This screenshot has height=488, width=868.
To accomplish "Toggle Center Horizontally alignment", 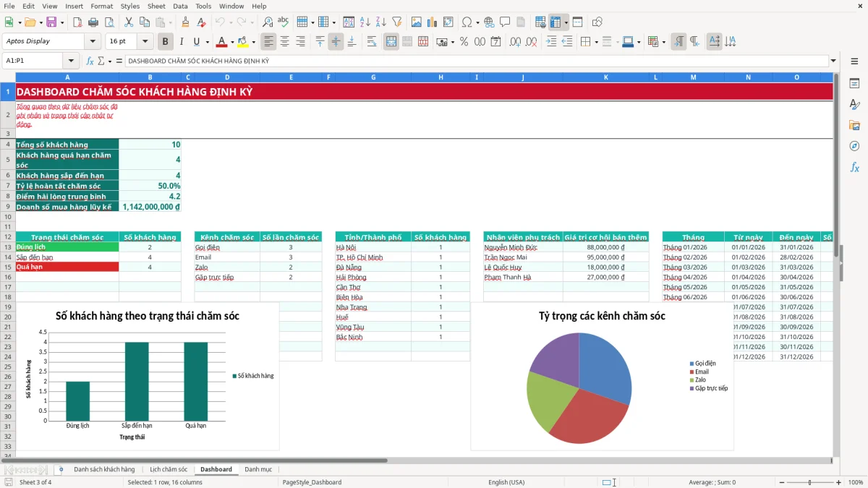I will point(285,41).
